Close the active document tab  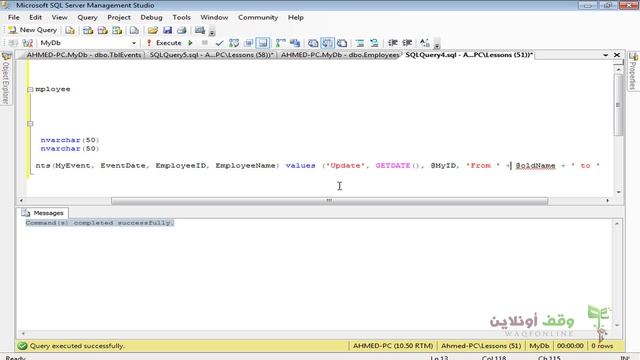617,55
